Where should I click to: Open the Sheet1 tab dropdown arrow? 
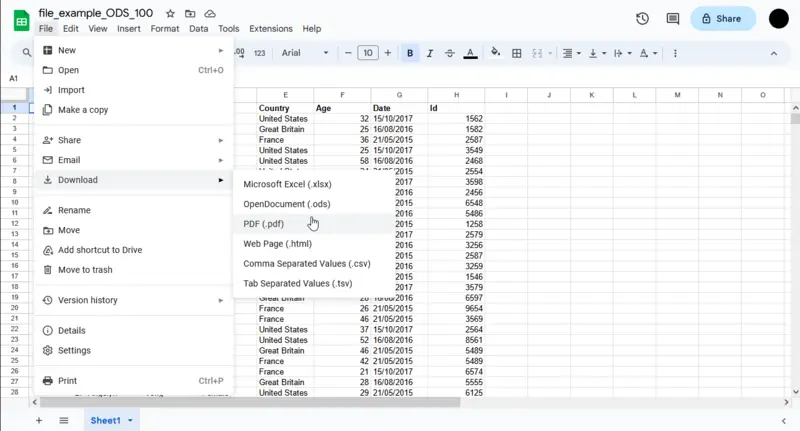(130, 420)
